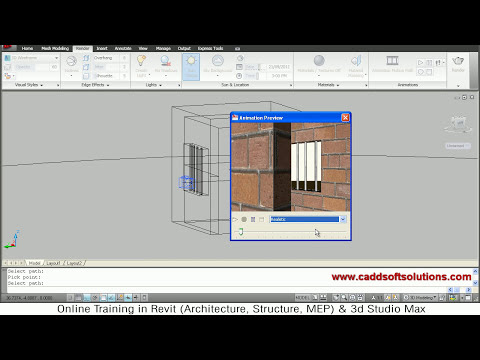Switch to the Mesh Modeling tab
The height and width of the screenshot is (360, 480).
tap(55, 48)
